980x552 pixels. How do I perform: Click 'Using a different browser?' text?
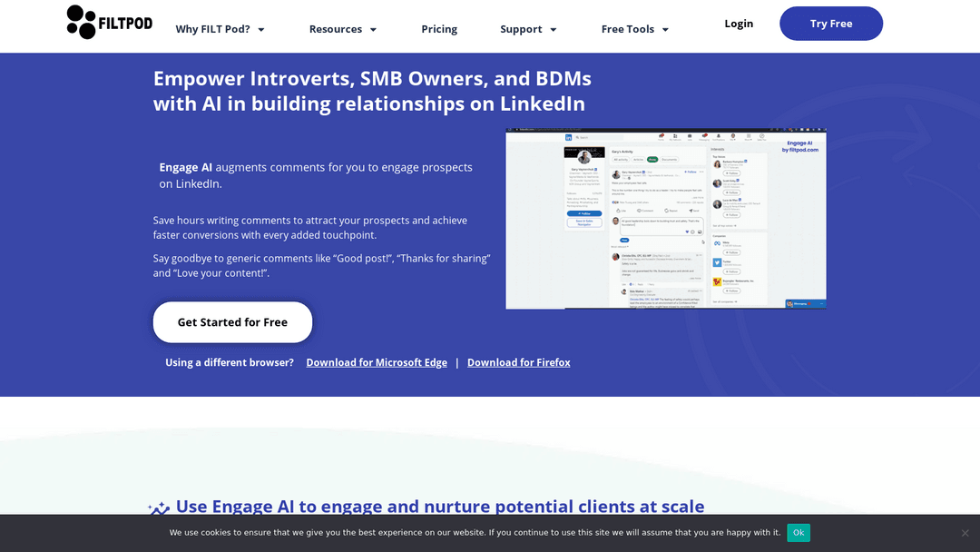230,362
